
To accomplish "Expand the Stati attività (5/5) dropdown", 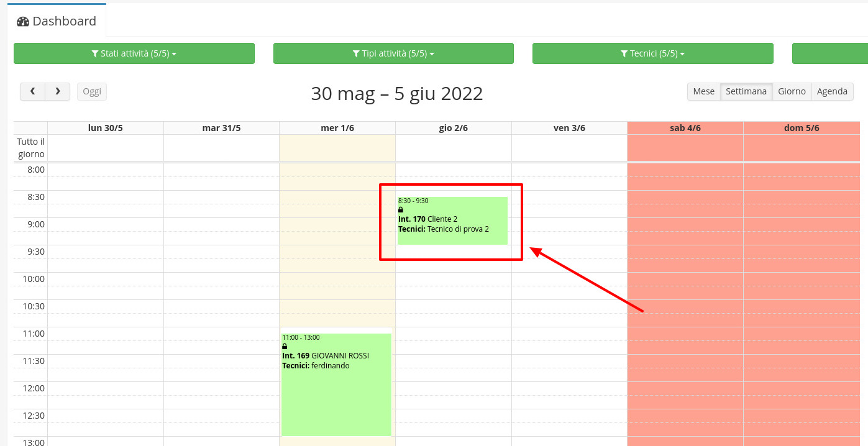I will click(x=134, y=54).
